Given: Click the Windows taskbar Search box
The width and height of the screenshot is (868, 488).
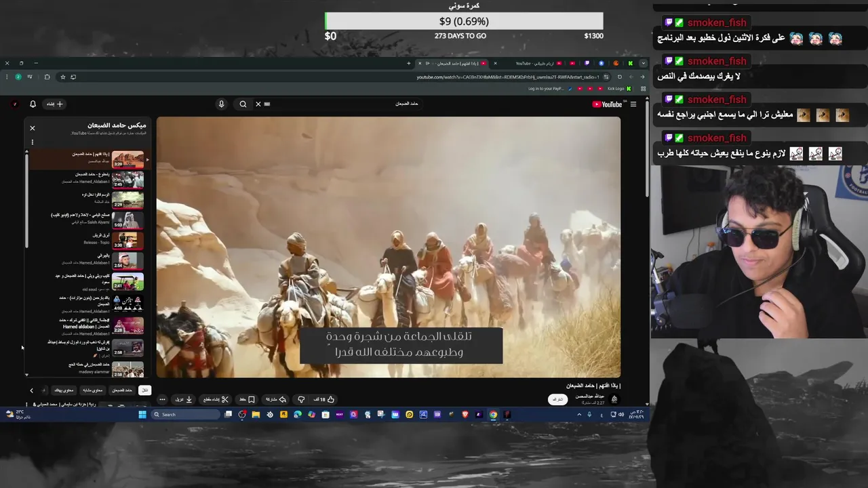Looking at the screenshot, I should (x=185, y=415).
